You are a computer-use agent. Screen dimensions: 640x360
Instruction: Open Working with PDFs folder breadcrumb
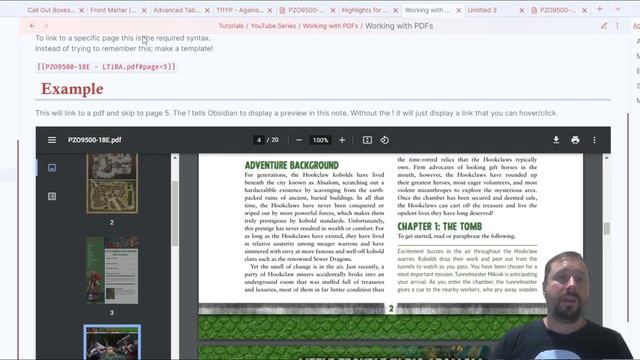pos(330,26)
